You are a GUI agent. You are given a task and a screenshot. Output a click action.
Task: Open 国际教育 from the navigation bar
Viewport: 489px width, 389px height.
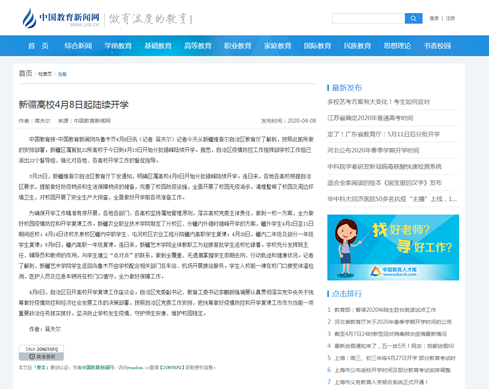(x=317, y=46)
